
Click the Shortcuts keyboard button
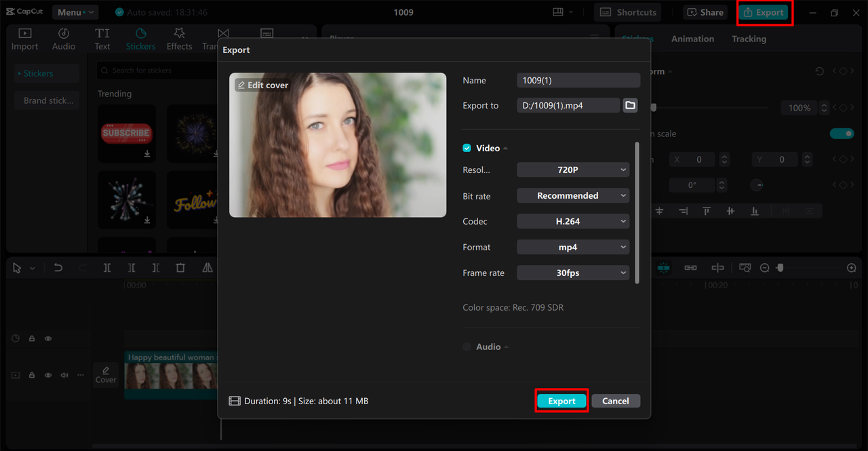point(628,12)
